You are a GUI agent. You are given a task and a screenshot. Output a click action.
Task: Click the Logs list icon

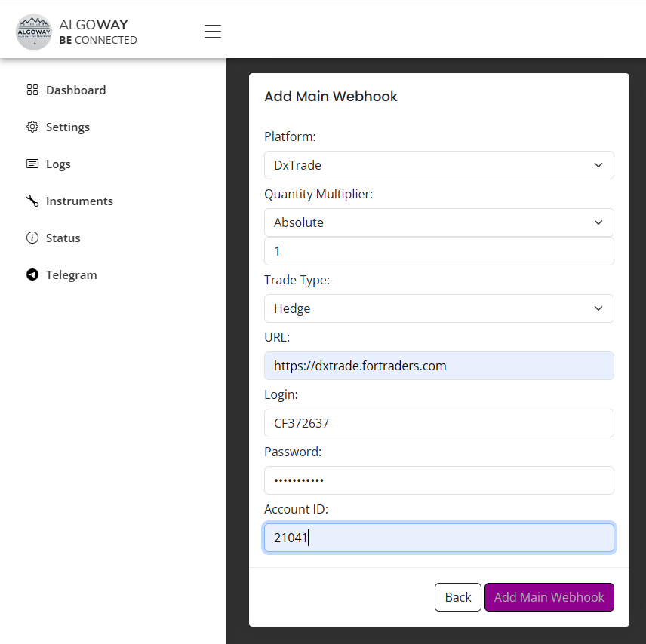[x=32, y=164]
